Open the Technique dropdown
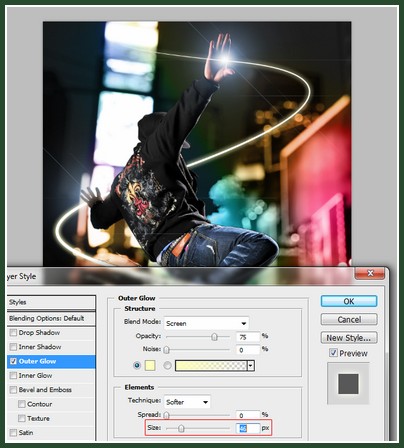The height and width of the screenshot is (448, 404). pos(187,402)
